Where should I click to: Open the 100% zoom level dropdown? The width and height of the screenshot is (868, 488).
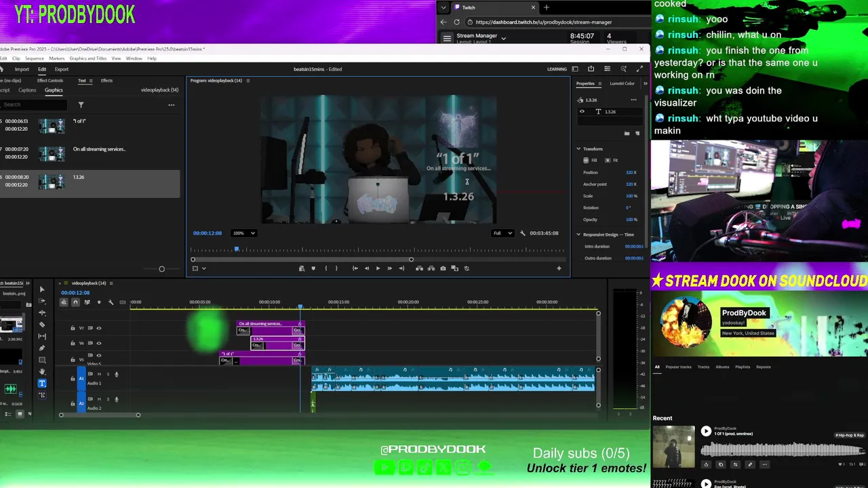click(x=243, y=233)
